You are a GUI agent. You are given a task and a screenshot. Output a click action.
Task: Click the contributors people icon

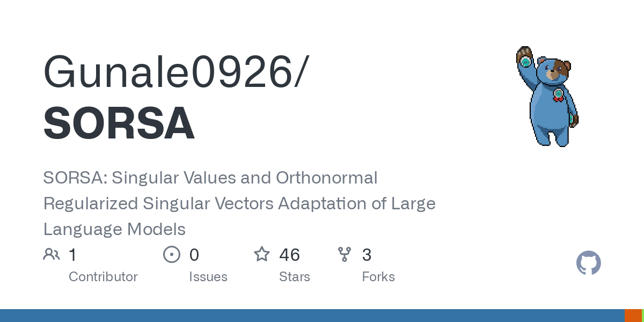tap(52, 254)
